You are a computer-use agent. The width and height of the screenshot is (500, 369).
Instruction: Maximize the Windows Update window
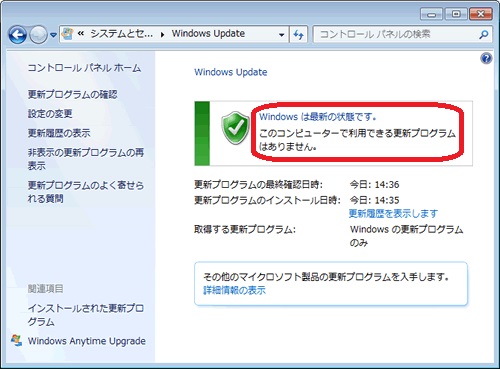456,14
